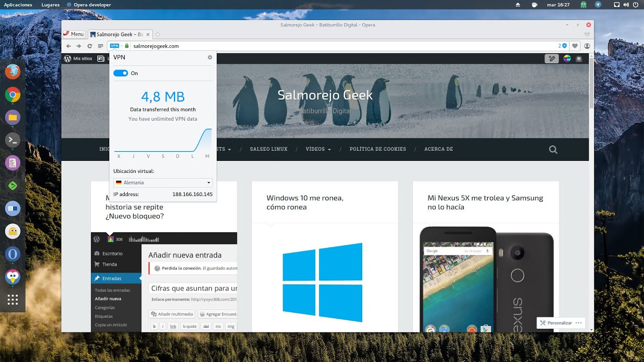Click the 188.166.160.145 IP address text
This screenshot has height=362, width=644.
[192, 194]
